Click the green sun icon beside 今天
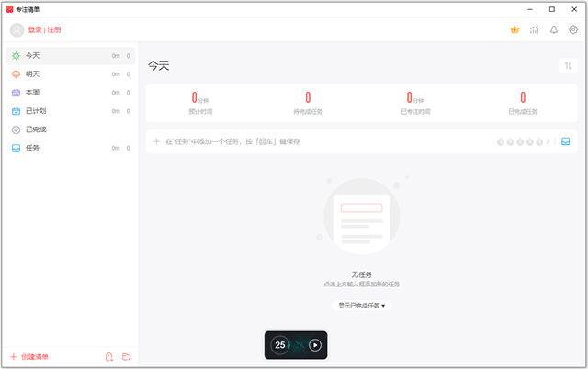The image size is (588, 369). tap(16, 56)
